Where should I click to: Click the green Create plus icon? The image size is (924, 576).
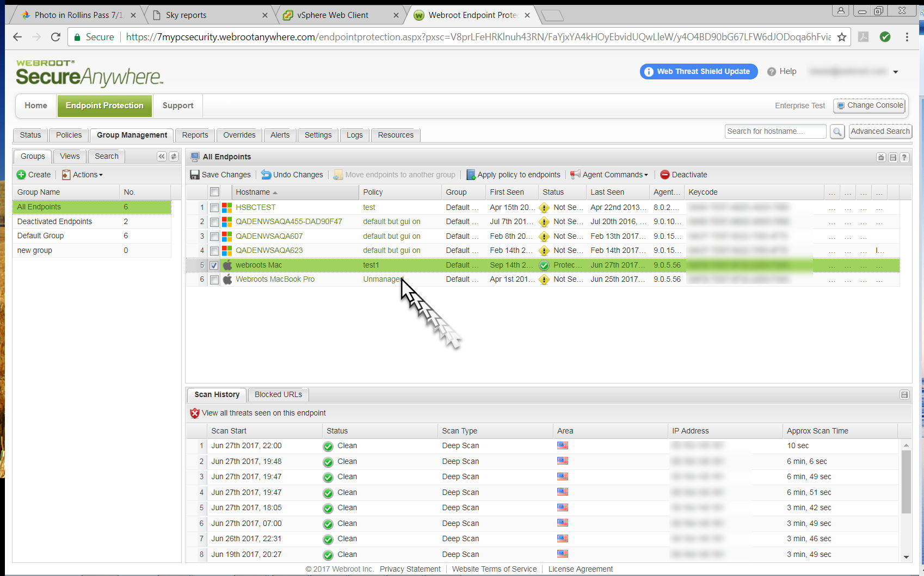tap(21, 175)
